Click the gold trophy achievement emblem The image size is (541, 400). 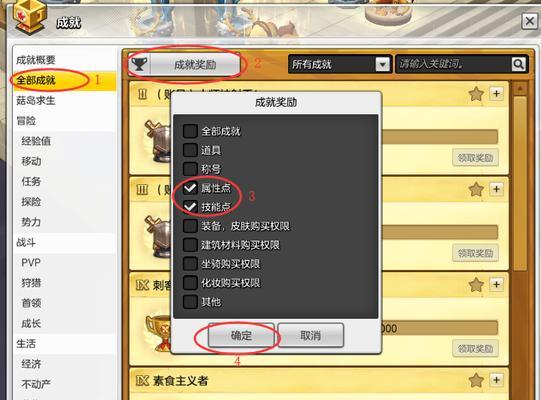(158, 332)
